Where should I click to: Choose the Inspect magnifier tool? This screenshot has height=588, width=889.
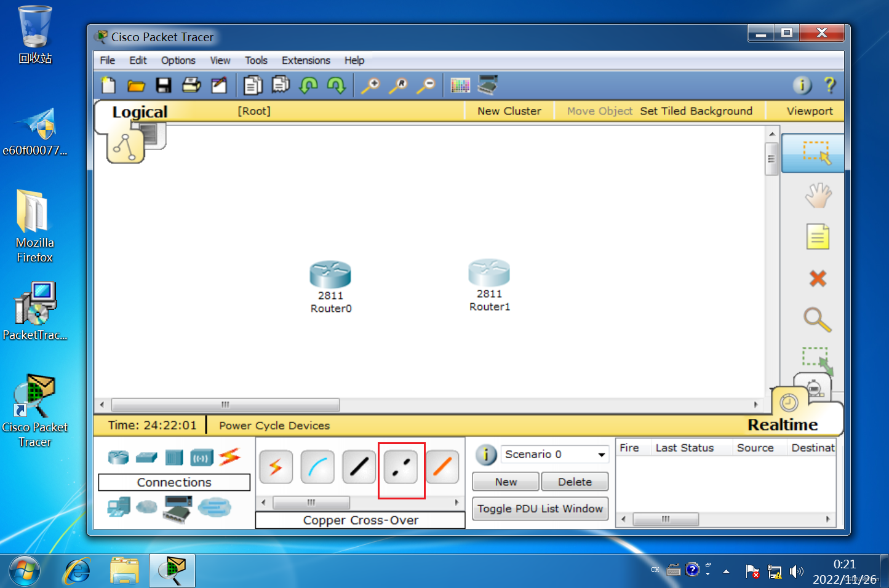pos(818,320)
